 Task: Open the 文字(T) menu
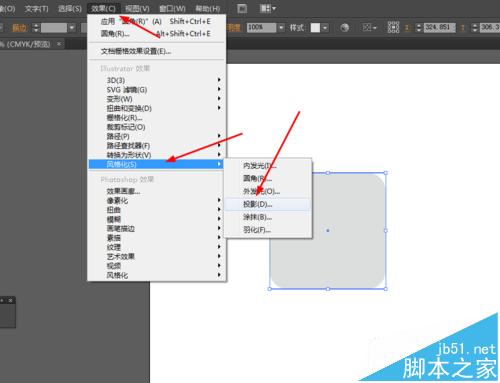click(x=36, y=8)
